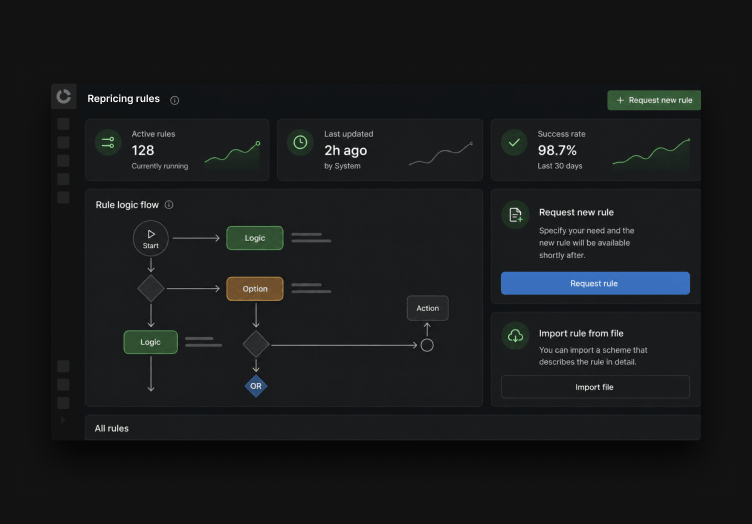Select the Action node in flow

[x=427, y=308]
